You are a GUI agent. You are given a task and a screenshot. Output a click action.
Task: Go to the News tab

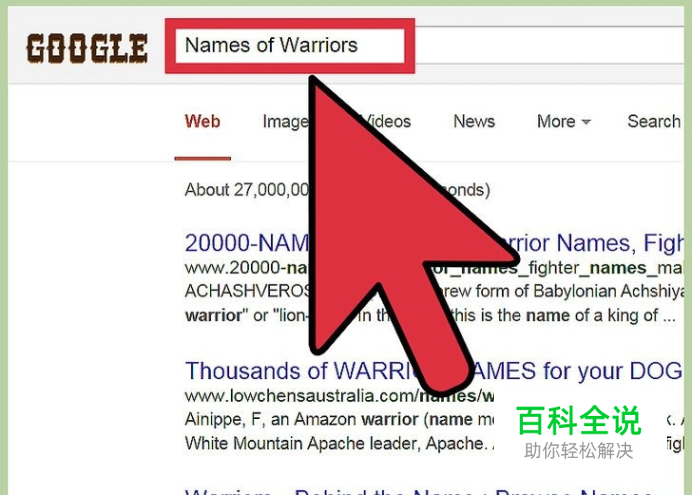tap(474, 121)
